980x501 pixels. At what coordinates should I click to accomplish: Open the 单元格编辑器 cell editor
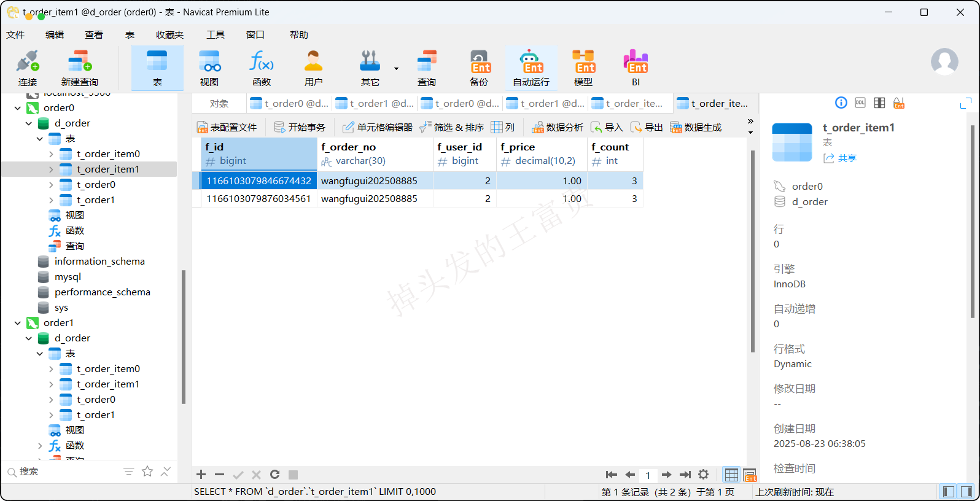378,127
